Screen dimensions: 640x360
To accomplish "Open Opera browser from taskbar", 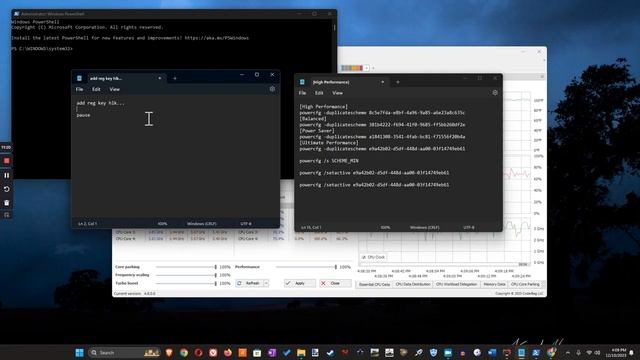I will (x=198, y=352).
